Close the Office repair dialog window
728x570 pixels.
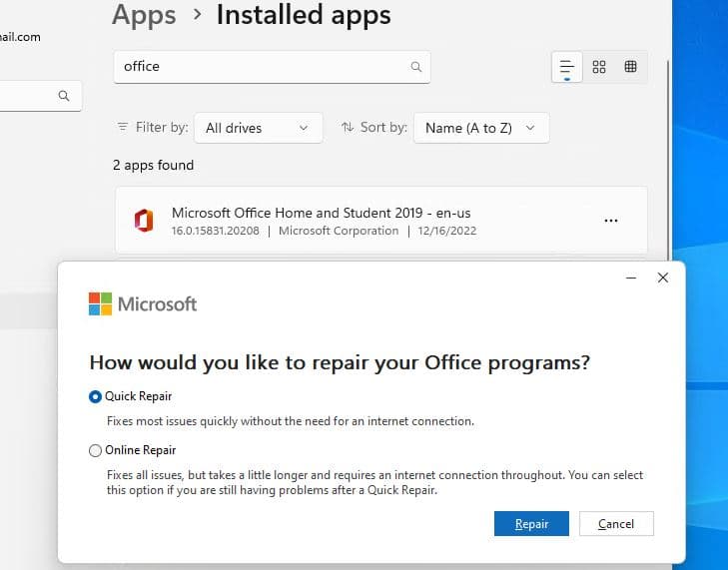click(x=663, y=278)
